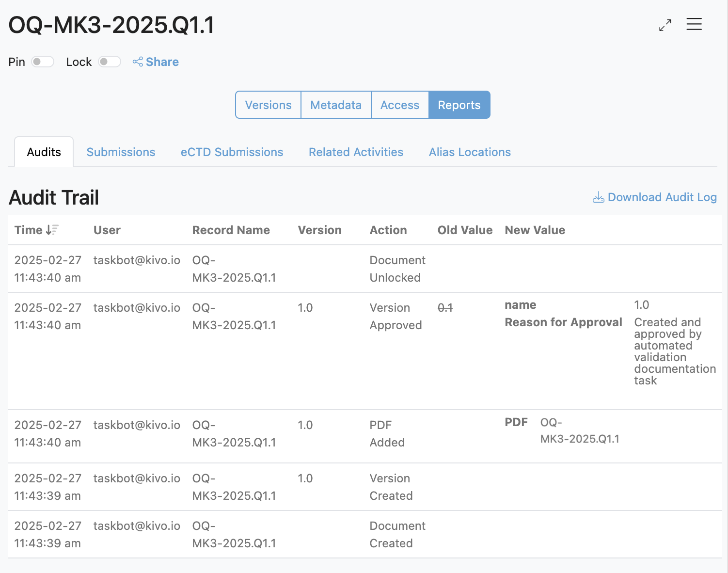The image size is (728, 573).
Task: Switch to the Submissions tab
Action: coord(121,152)
